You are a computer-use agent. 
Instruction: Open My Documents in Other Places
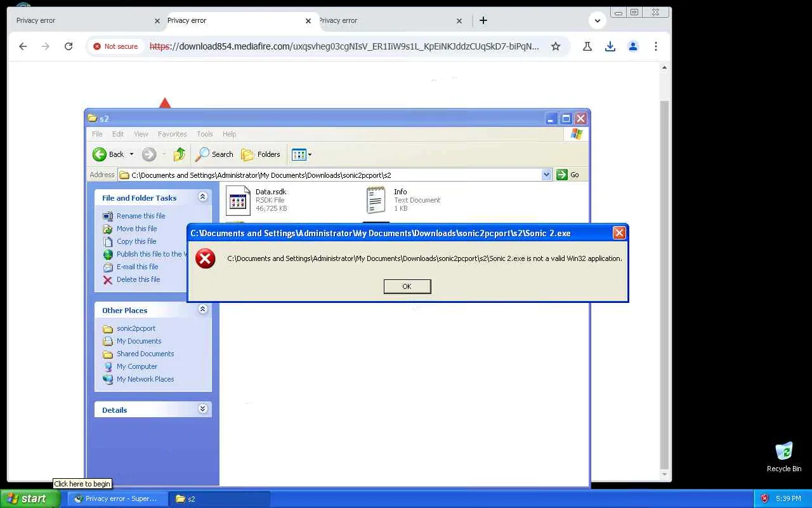tap(139, 341)
